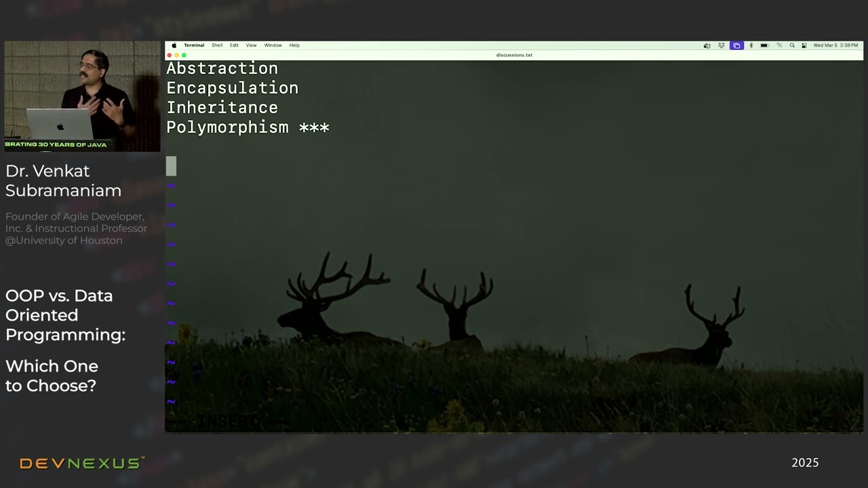The width and height of the screenshot is (868, 488).
Task: Open Spotlight search magnifier
Action: (x=792, y=45)
